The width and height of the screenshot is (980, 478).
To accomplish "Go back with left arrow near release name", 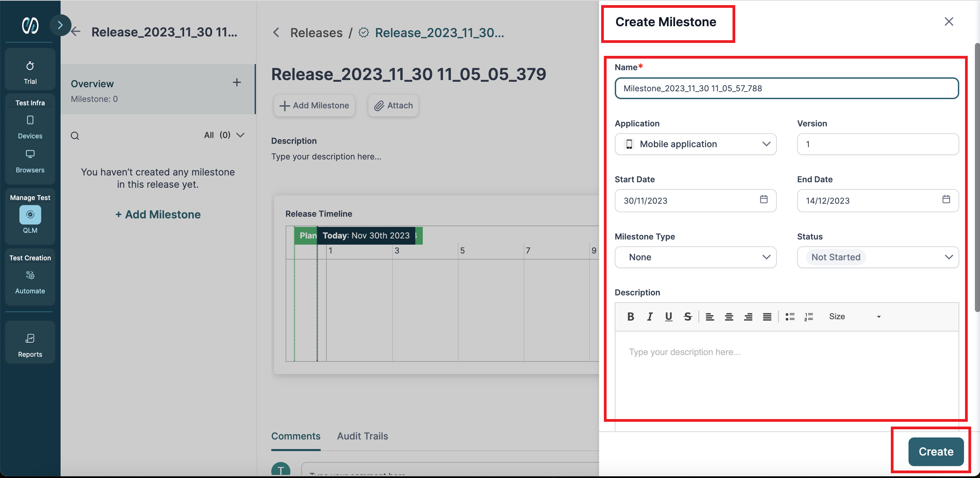I will tap(76, 32).
